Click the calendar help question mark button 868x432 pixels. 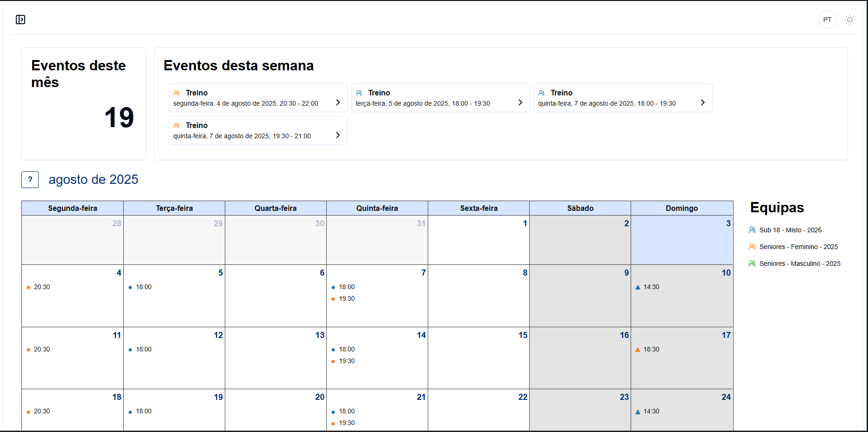pyautogui.click(x=30, y=180)
